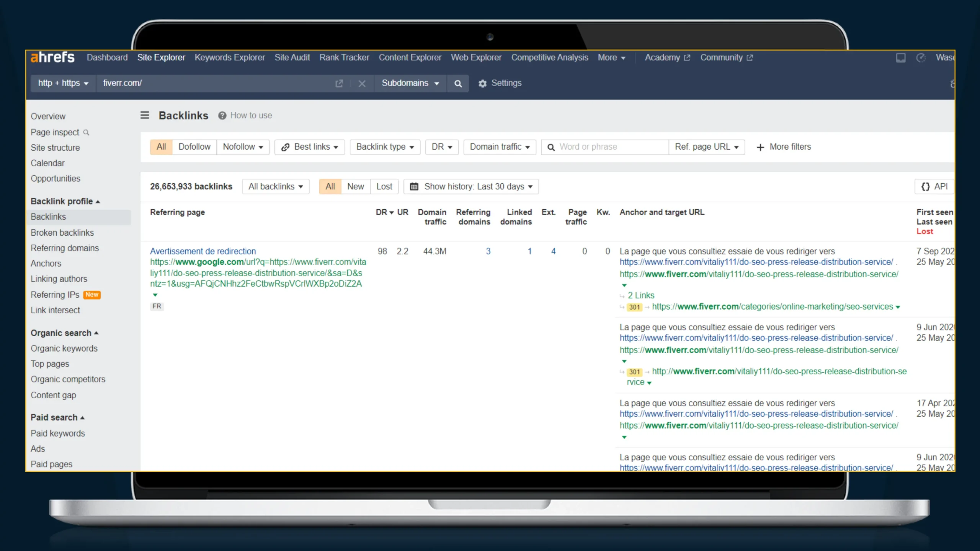Click the ahrefs logo
980x551 pixels.
coord(52,57)
